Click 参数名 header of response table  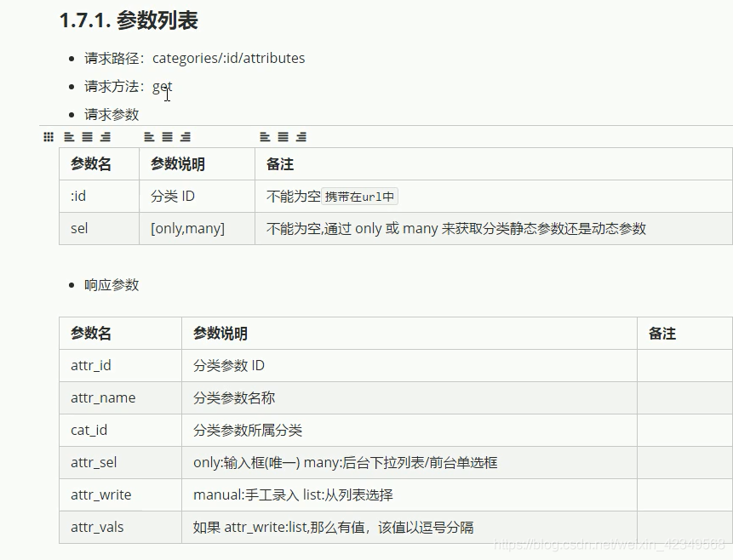(x=120, y=334)
